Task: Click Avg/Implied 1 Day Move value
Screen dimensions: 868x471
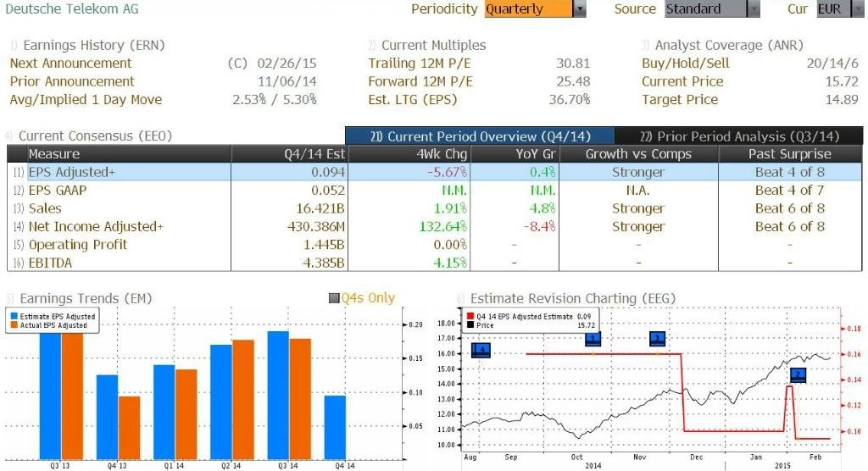Action: [275, 100]
